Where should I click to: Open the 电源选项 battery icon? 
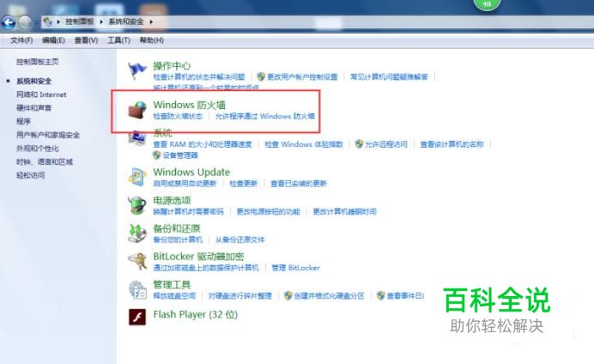click(136, 205)
